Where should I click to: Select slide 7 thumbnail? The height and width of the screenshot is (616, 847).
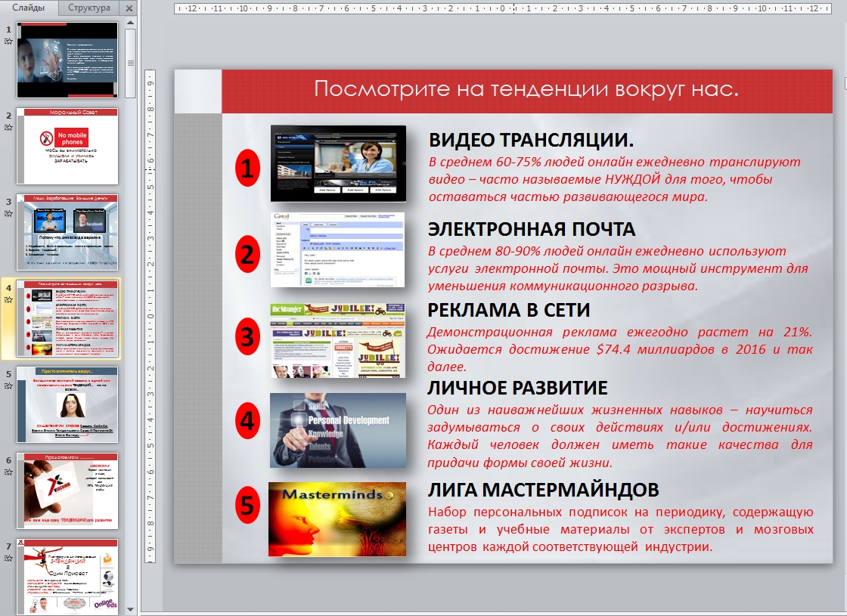(67, 577)
